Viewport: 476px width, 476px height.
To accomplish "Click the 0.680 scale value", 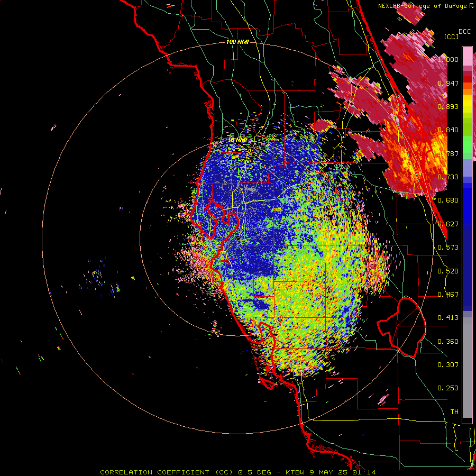I will pyautogui.click(x=448, y=200).
